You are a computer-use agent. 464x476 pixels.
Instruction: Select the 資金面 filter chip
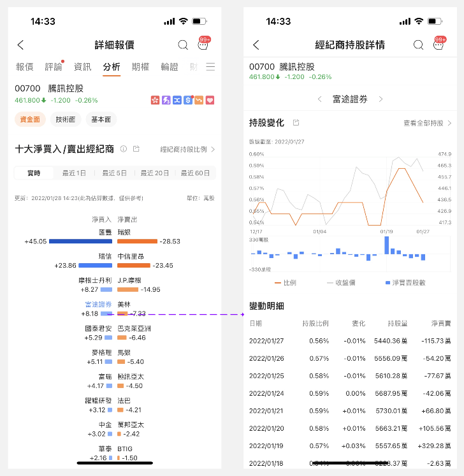(x=30, y=119)
